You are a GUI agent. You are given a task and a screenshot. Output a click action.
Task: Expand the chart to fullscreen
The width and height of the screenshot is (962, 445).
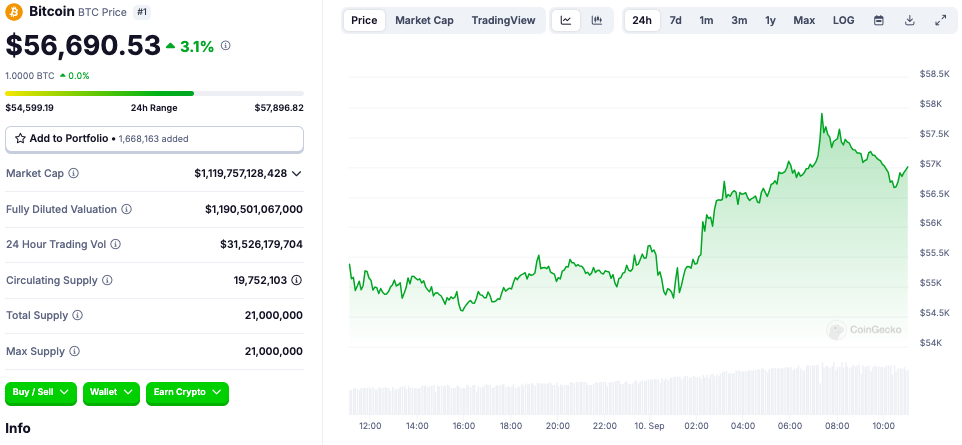click(x=940, y=20)
